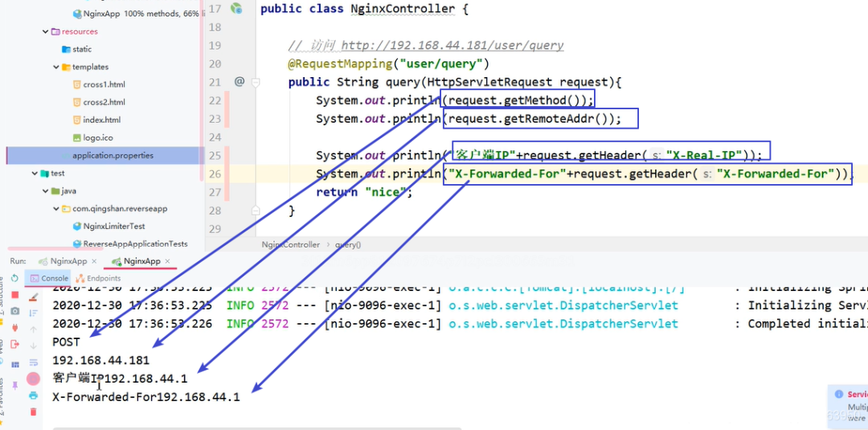Open cross2.html in the project tree
The image size is (868, 430).
[x=99, y=102]
